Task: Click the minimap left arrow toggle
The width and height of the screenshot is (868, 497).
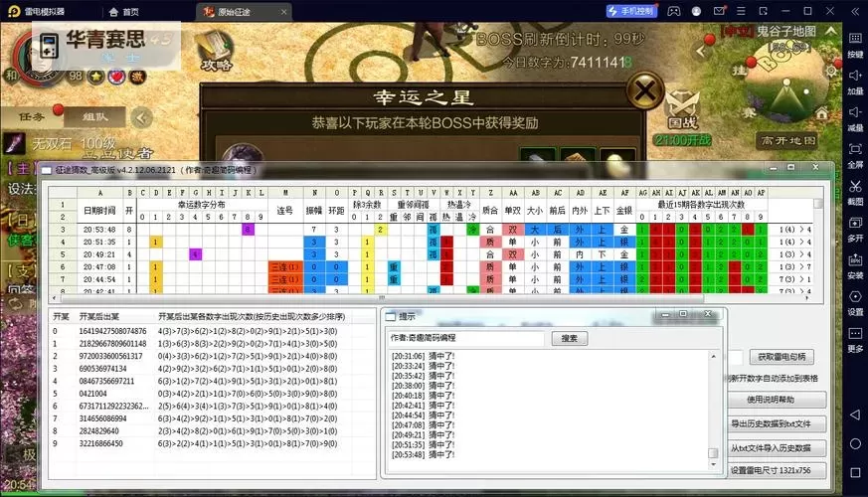Action: [701, 52]
